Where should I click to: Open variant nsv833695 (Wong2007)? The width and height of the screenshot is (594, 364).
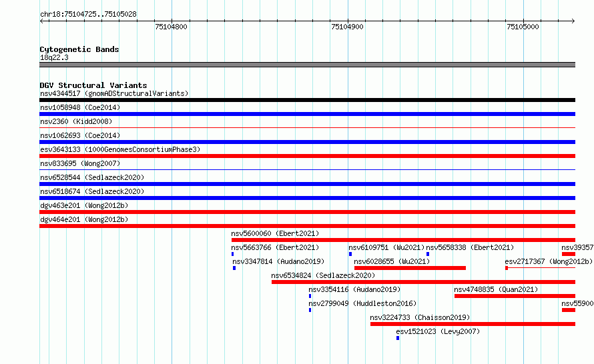pyautogui.click(x=80, y=163)
